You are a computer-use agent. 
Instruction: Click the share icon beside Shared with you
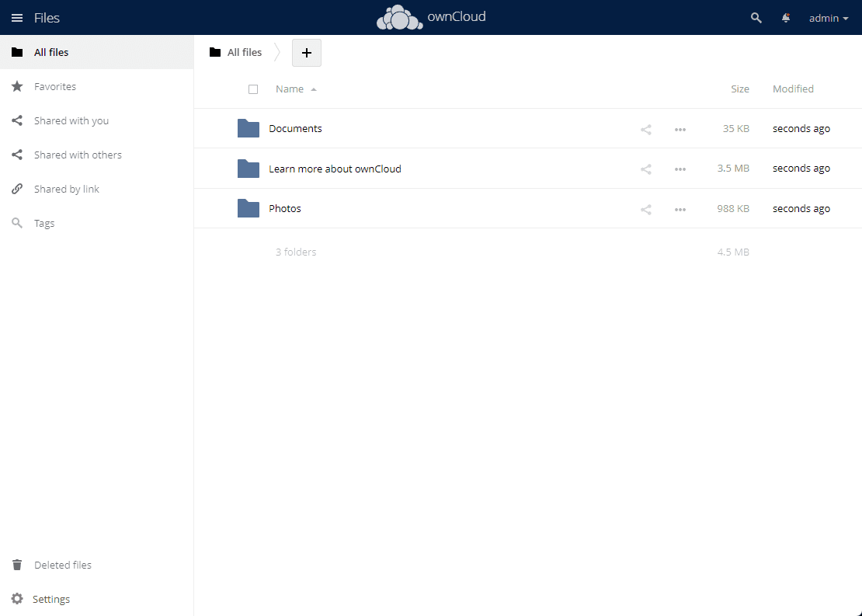(x=17, y=120)
